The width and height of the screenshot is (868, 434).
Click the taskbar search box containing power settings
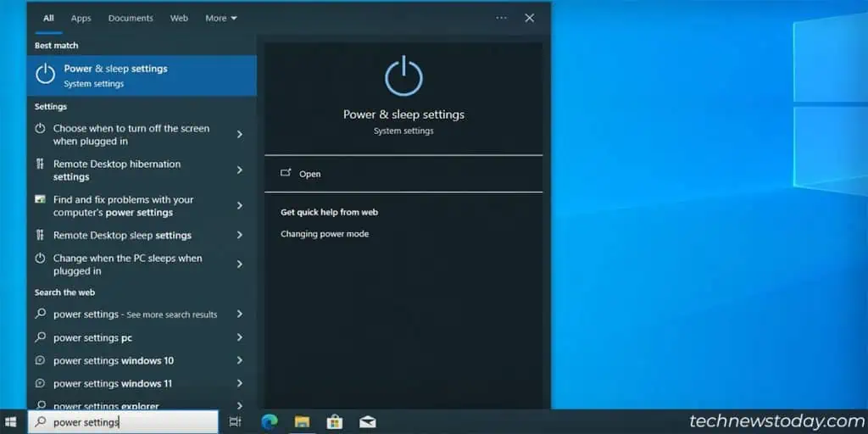[123, 422]
